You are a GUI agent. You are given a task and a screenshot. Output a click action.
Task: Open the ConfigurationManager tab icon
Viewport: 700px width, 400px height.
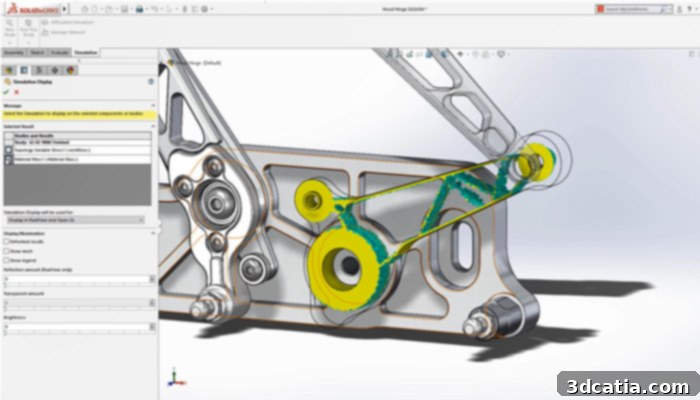[x=40, y=70]
